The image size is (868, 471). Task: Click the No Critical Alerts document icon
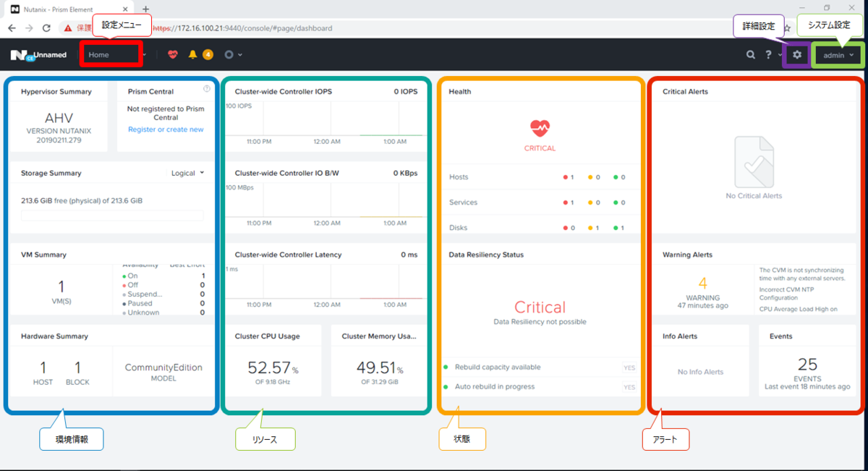pyautogui.click(x=754, y=162)
